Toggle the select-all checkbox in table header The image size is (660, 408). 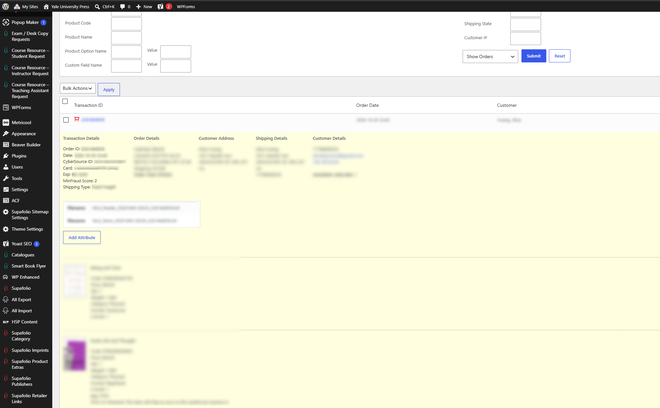coord(65,101)
